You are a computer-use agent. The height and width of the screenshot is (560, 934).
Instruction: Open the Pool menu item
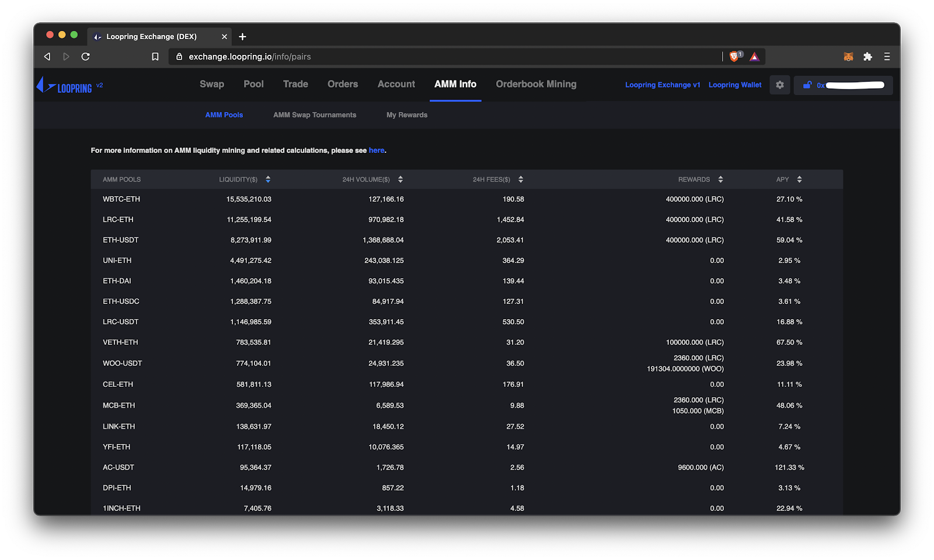point(254,84)
